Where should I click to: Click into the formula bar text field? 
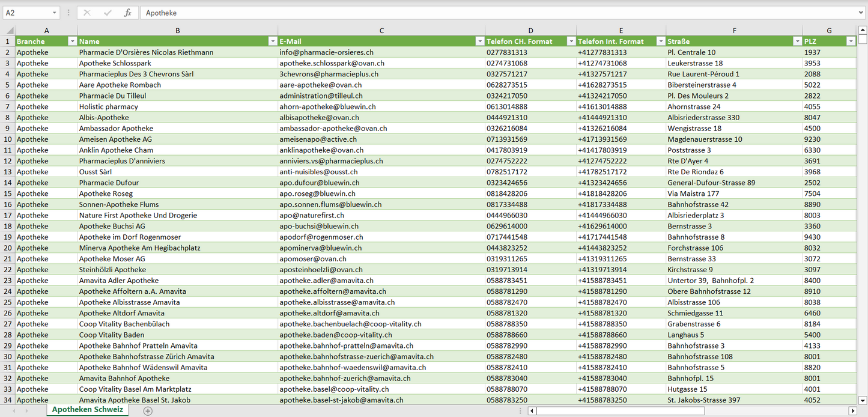(481, 13)
